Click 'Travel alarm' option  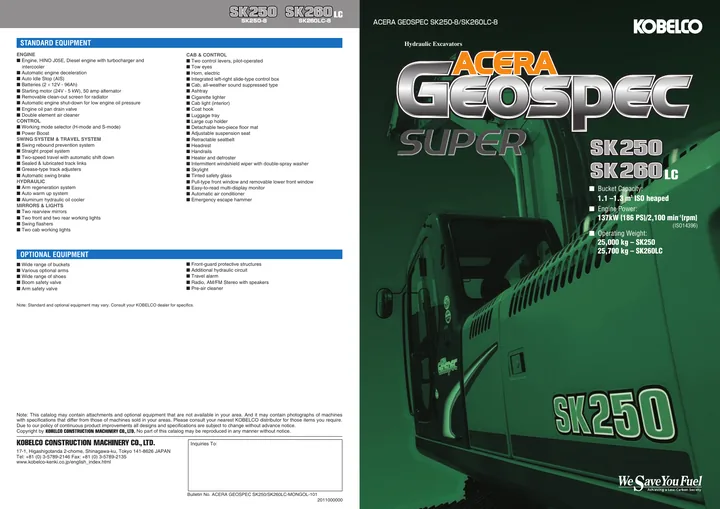coord(204,276)
